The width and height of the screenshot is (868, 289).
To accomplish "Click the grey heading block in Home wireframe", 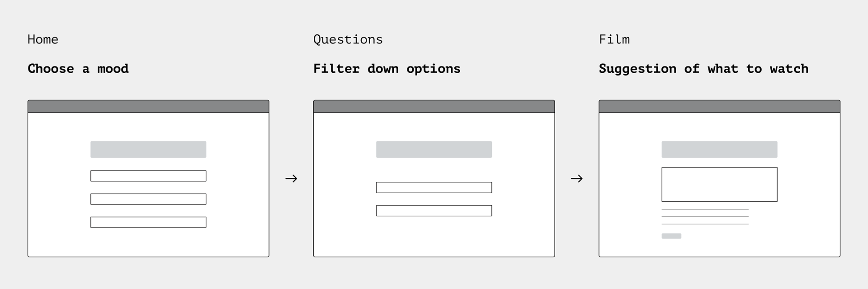I will click(x=148, y=150).
